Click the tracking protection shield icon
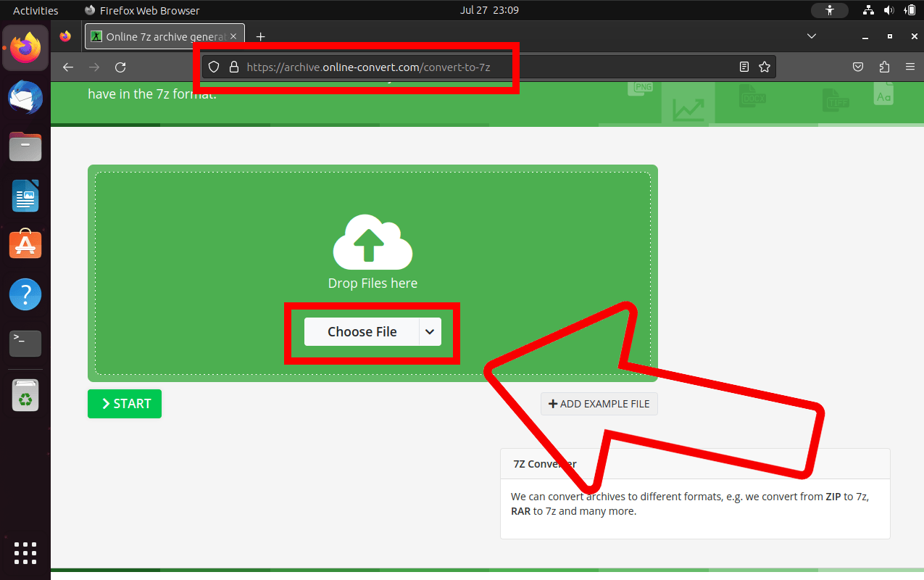Screen dimensions: 924x580 pyautogui.click(x=213, y=66)
